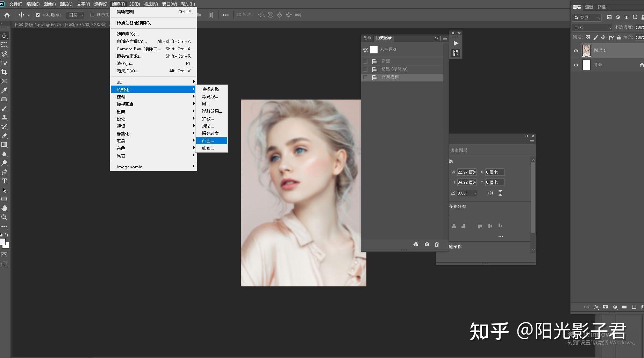Expand the 模糊 filter submenu
This screenshot has height=358, width=644.
(x=153, y=97)
